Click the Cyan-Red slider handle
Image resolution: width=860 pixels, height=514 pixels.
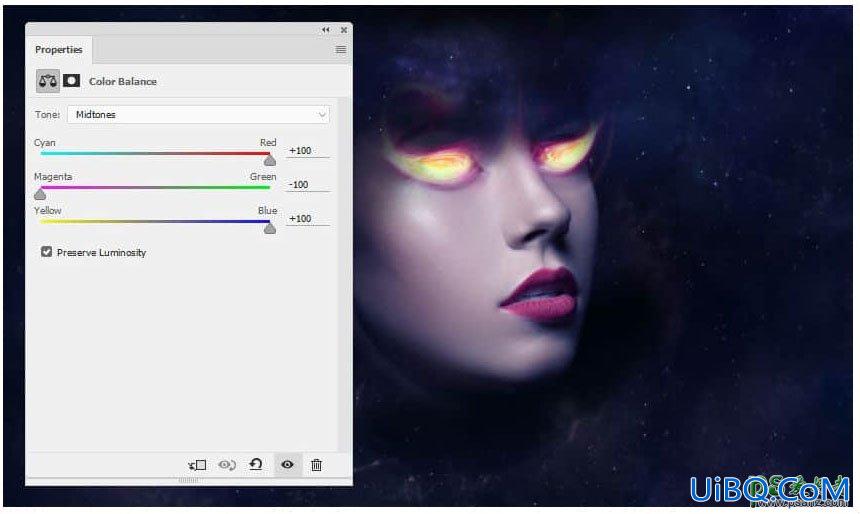[x=269, y=160]
